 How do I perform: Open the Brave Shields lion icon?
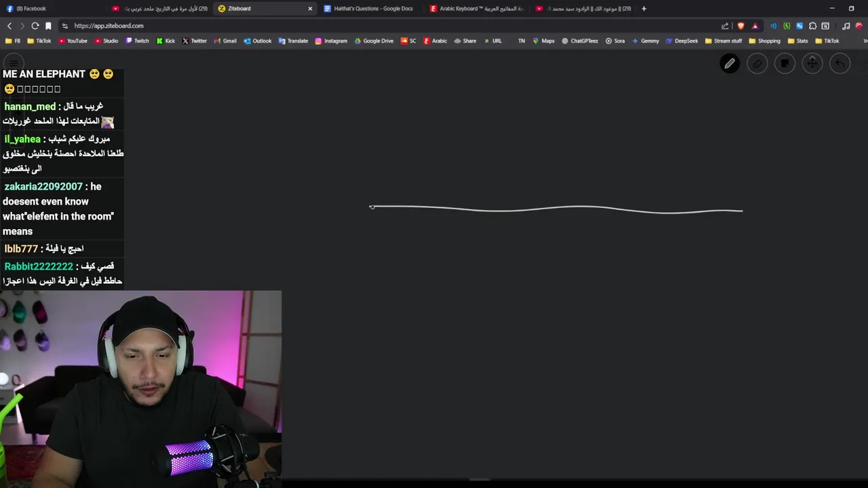coord(741,26)
